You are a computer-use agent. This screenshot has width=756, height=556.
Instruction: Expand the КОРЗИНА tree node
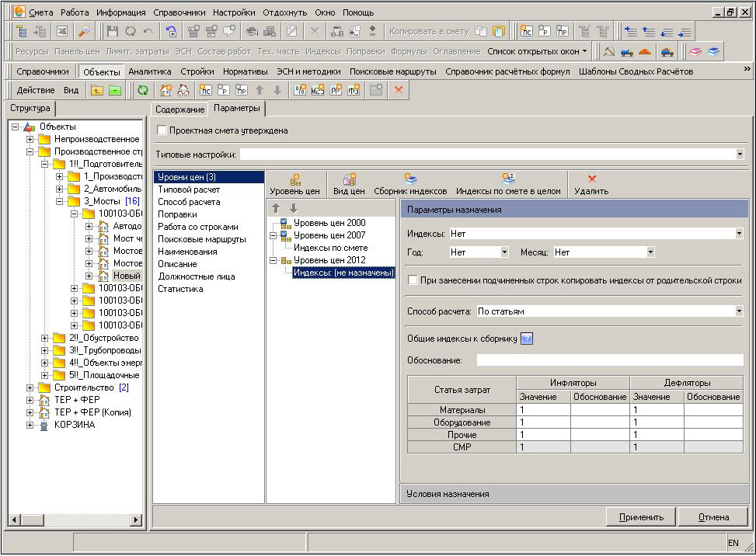pos(30,425)
